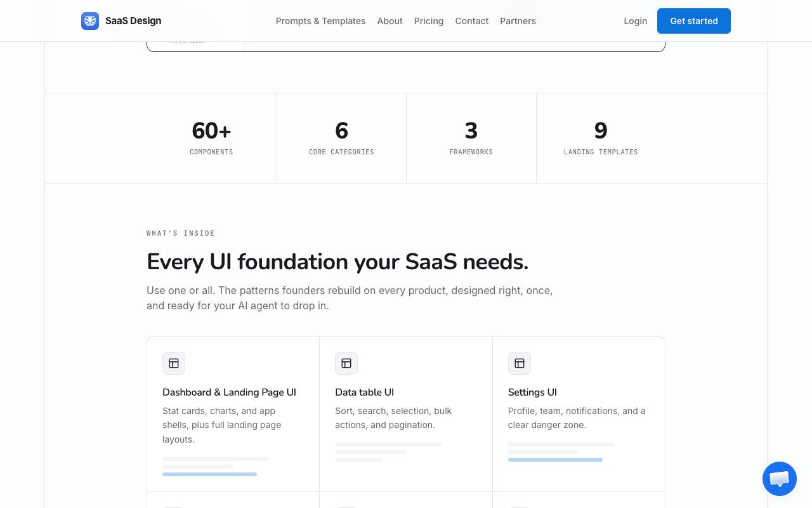The height and width of the screenshot is (508, 812).
Task: Open the chat widget bubble
Action: (780, 479)
